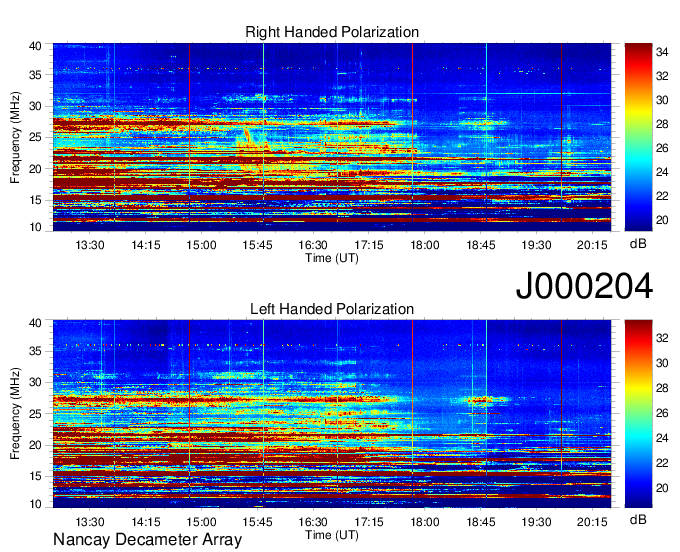The width and height of the screenshot is (680, 552).
Task: Click the 18:00 time tick of Right Handed plot
Action: 425,245
